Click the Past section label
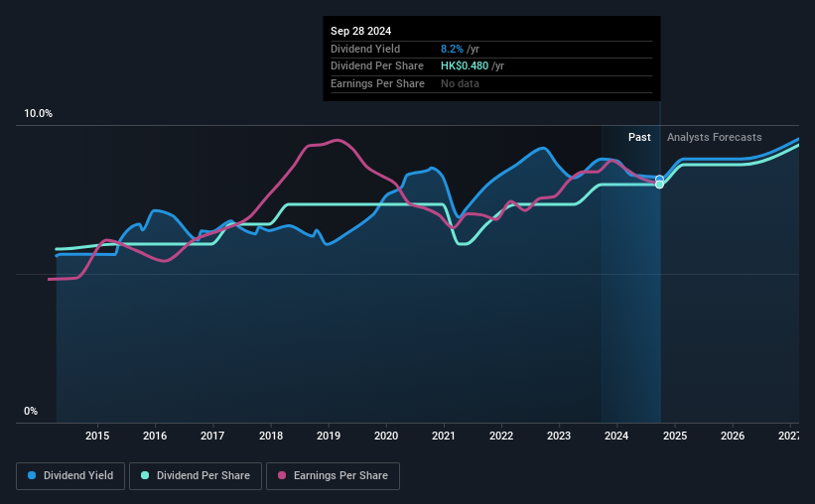 pyautogui.click(x=639, y=137)
